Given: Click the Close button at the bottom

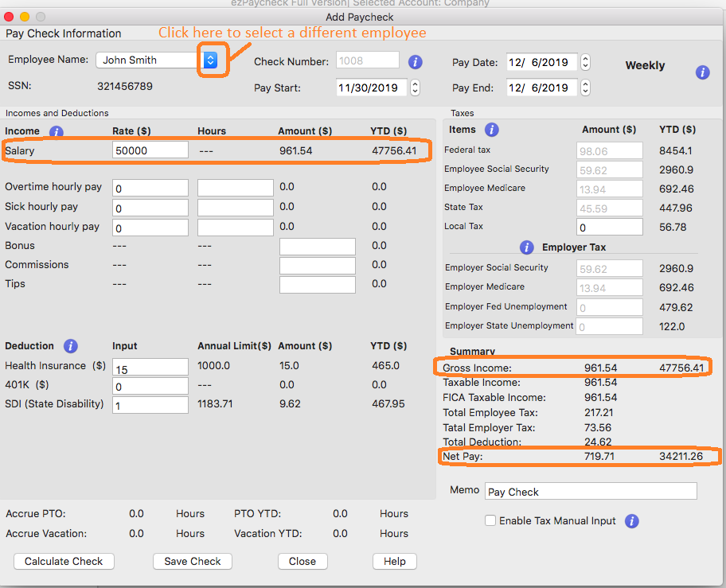Looking at the screenshot, I should [x=302, y=561].
